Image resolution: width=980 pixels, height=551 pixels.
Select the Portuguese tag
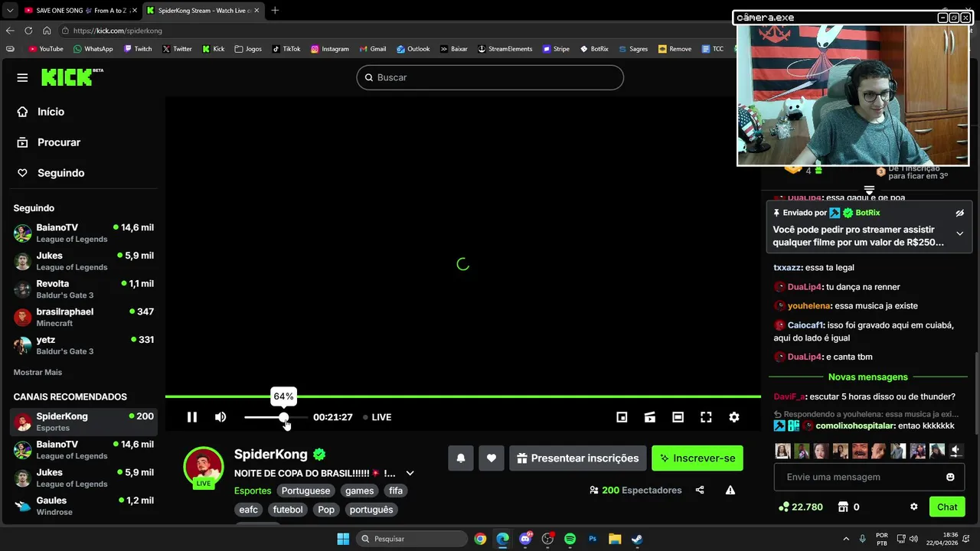pos(305,491)
